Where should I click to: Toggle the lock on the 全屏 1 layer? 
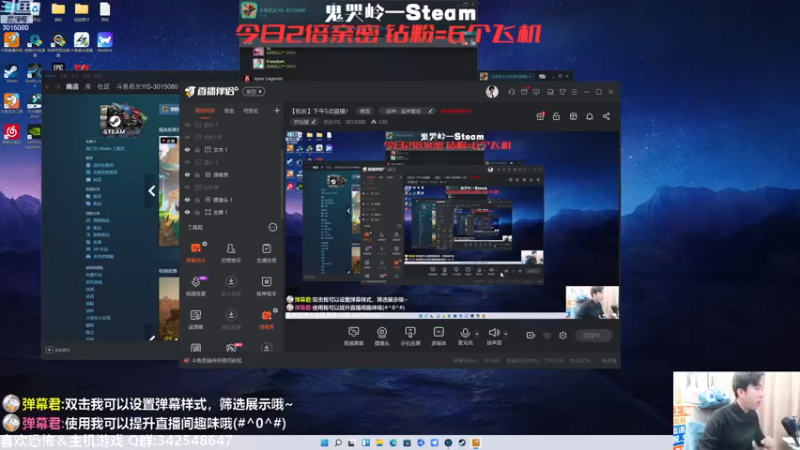click(197, 212)
